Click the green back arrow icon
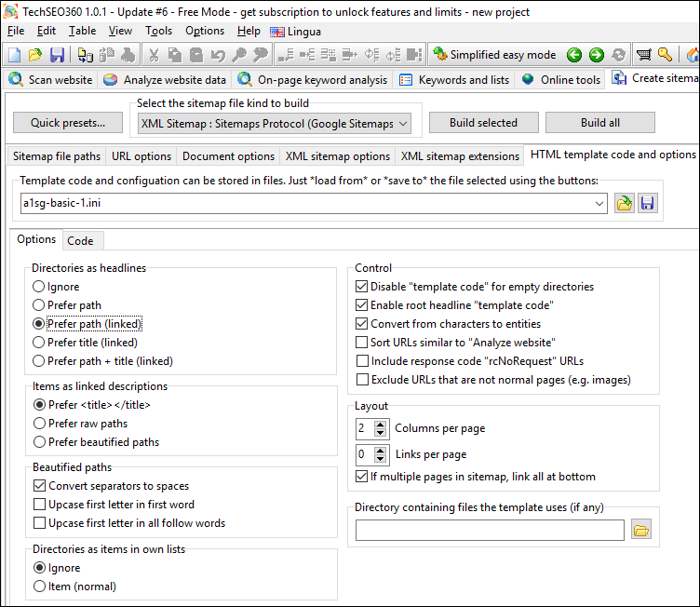Screen dimensions: 700x607 (574, 55)
